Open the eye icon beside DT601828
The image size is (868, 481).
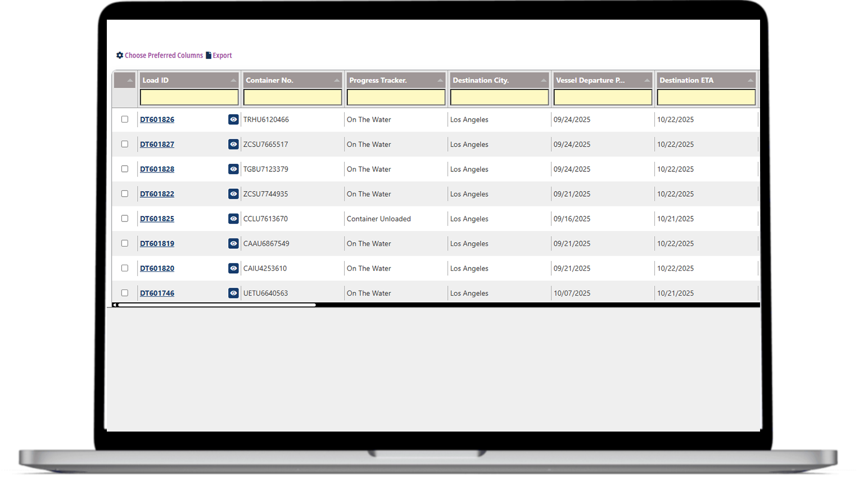click(233, 169)
